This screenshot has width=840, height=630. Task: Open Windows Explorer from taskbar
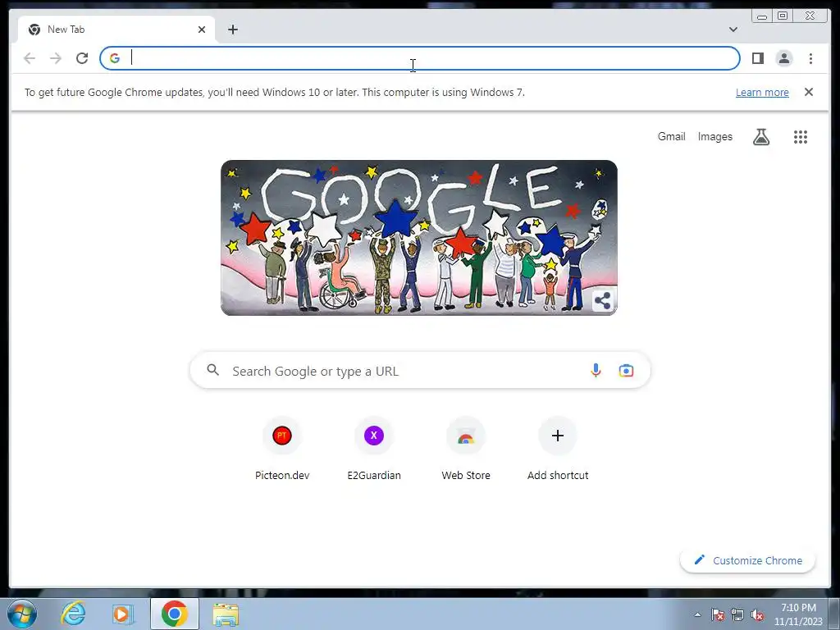pos(226,614)
